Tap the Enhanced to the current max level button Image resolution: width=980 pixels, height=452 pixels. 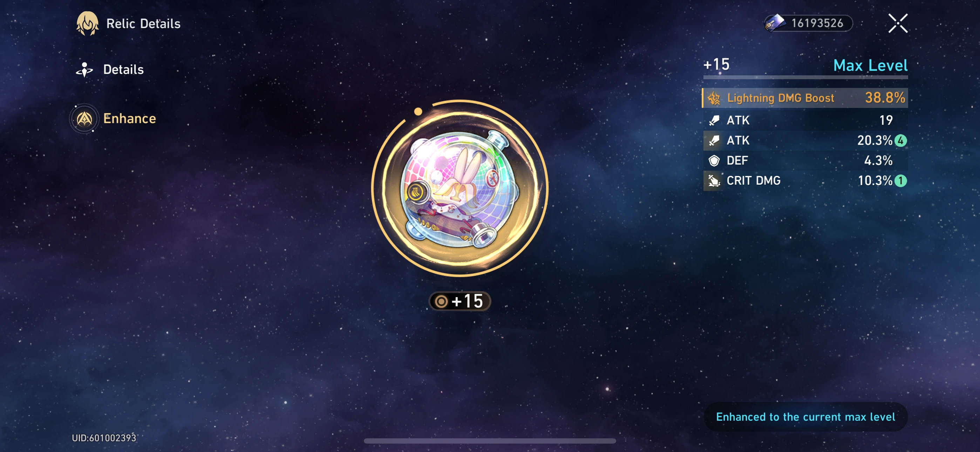pyautogui.click(x=805, y=417)
